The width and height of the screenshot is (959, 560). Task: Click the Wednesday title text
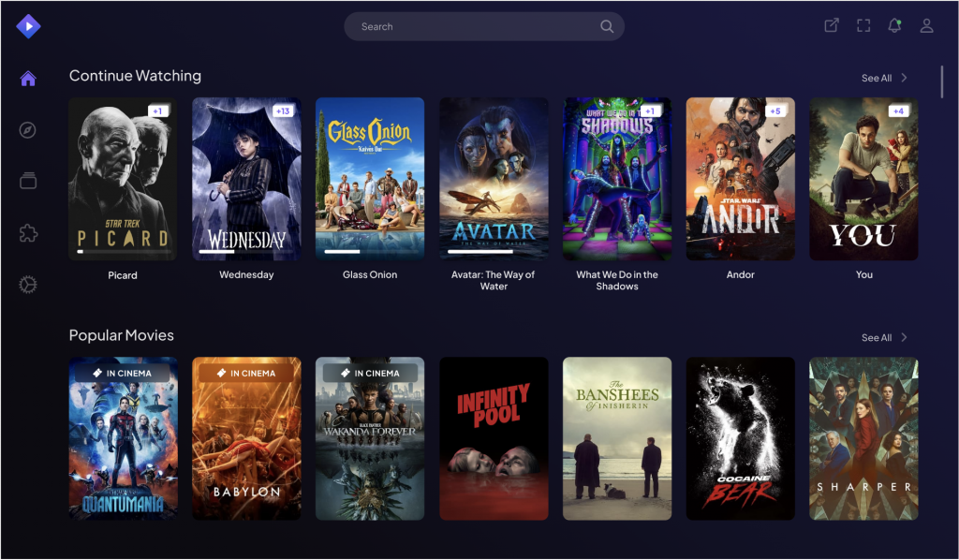coord(246,274)
